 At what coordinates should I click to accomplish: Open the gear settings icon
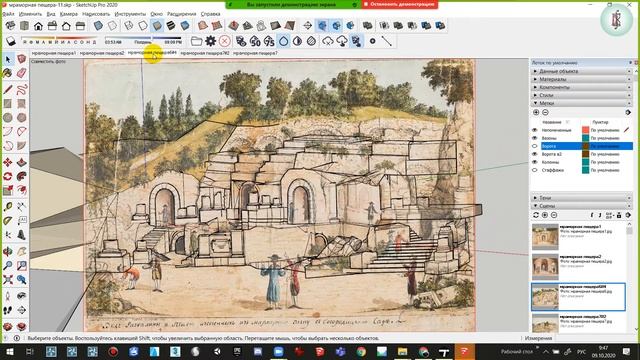[x=211, y=41]
